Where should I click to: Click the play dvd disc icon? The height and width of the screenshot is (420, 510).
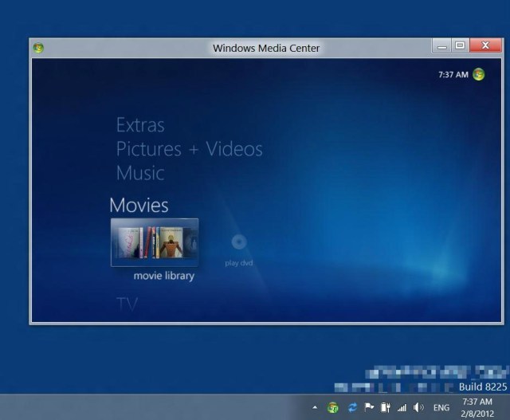[239, 242]
